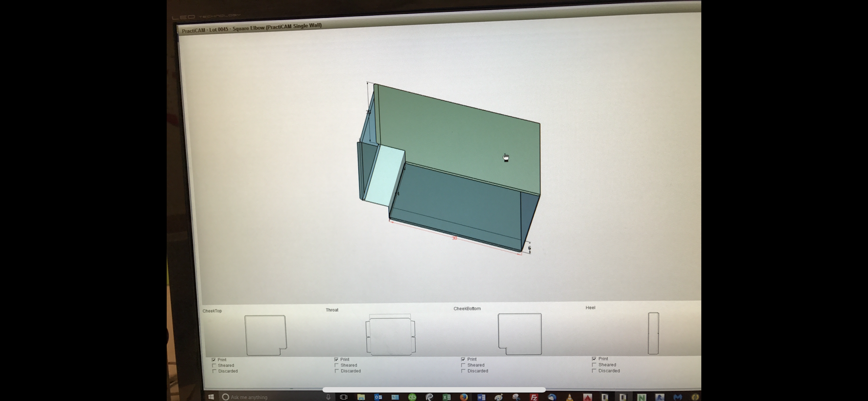Image resolution: width=868 pixels, height=401 pixels.
Task: Click the Task View button
Action: [x=343, y=397]
